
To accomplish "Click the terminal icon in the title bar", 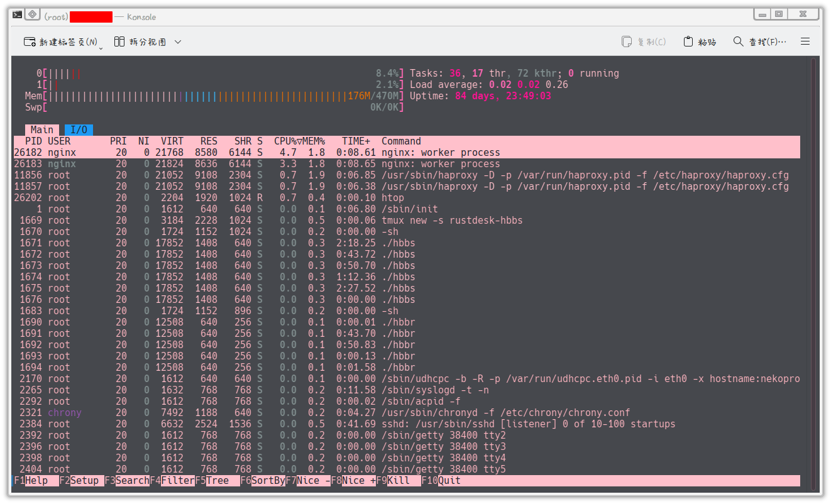I will [18, 14].
